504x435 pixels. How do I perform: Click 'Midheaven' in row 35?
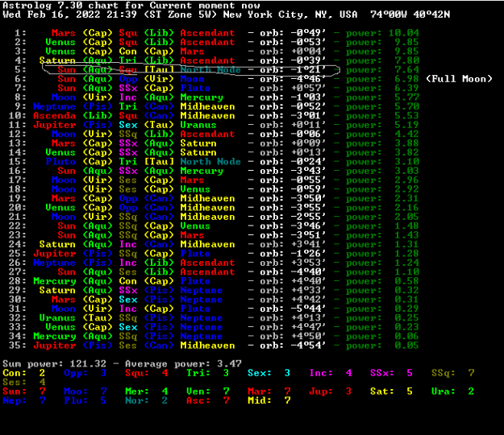click(x=207, y=346)
